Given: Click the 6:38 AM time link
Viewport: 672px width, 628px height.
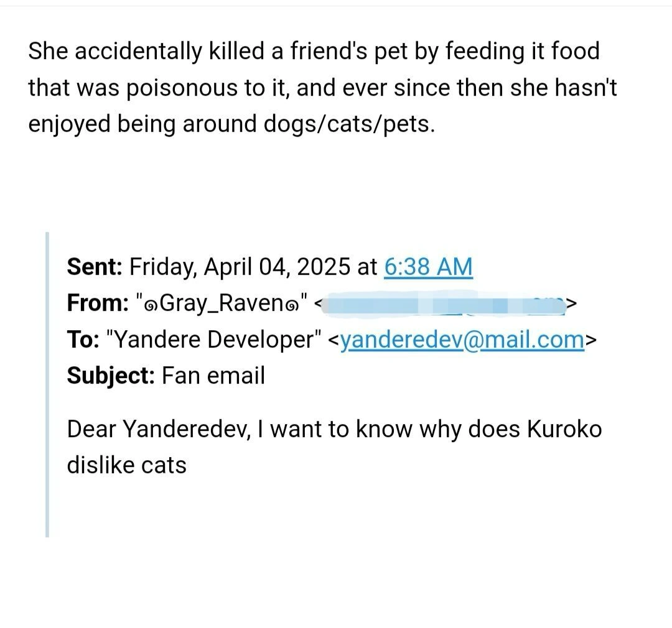Looking at the screenshot, I should [429, 267].
